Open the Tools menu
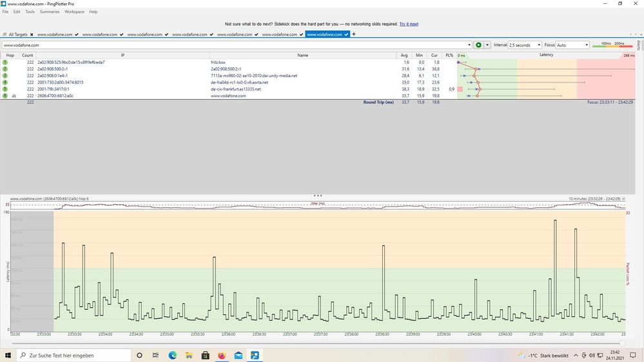 pos(30,12)
